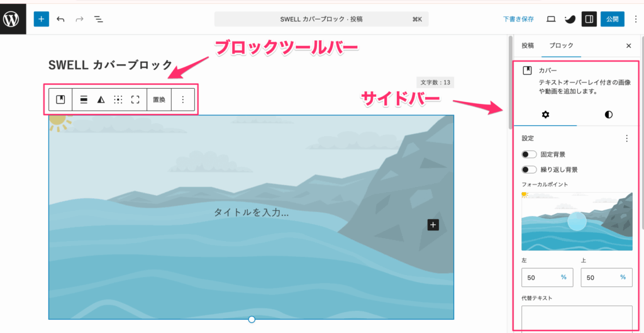Viewport: 644px width, 333px height.
Task: Open block toolbar more options menu
Action: 183,99
